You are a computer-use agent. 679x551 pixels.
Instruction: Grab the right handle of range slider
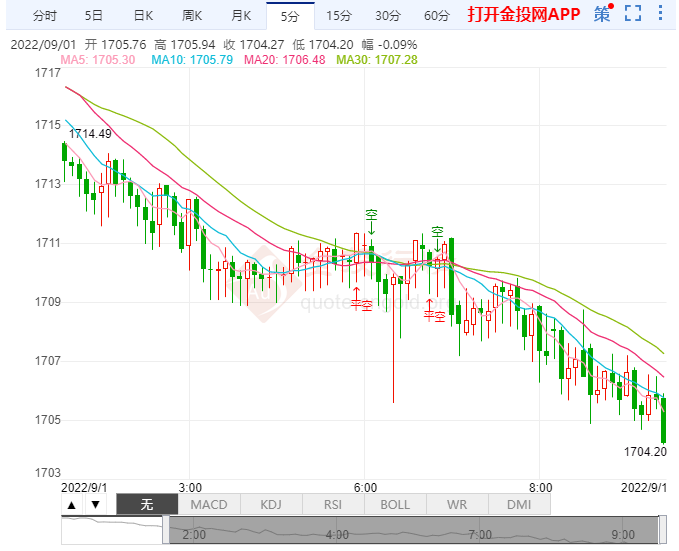pyautogui.click(x=663, y=530)
